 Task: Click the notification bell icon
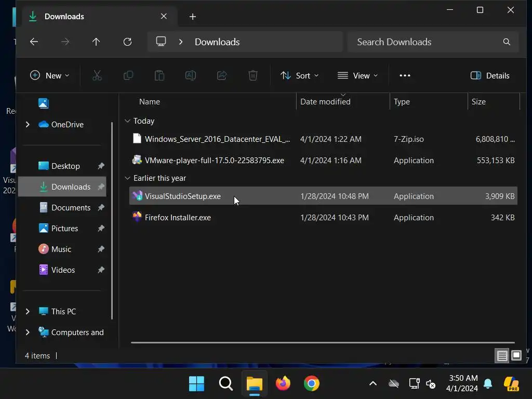pos(488,383)
